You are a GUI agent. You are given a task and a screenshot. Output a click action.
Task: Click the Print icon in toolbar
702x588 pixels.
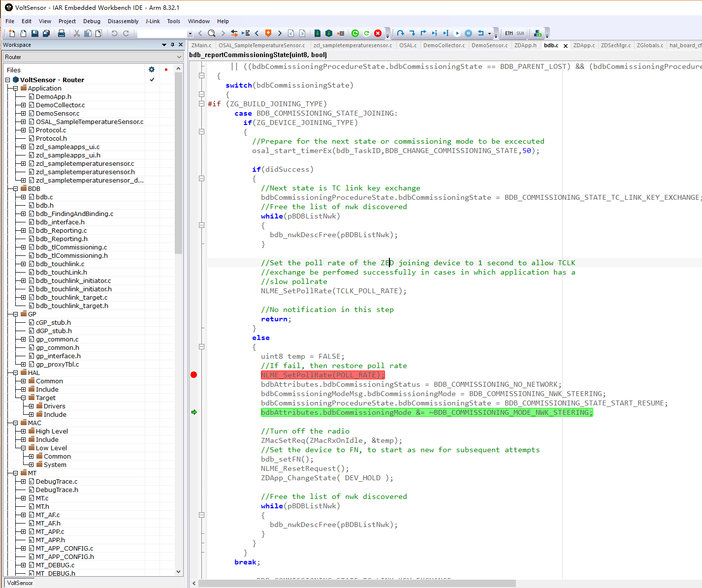pos(62,33)
